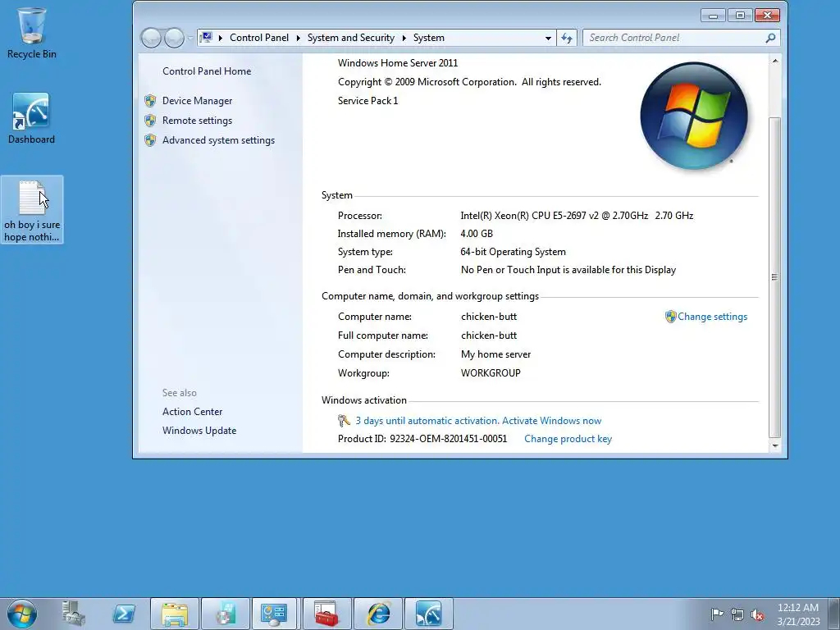Click the Windows logo image
The width and height of the screenshot is (840, 630).
click(694, 115)
